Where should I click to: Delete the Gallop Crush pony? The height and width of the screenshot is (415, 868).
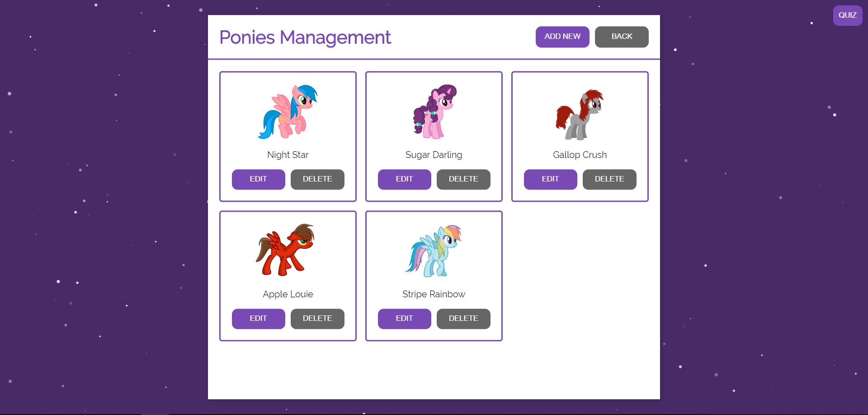[609, 179]
